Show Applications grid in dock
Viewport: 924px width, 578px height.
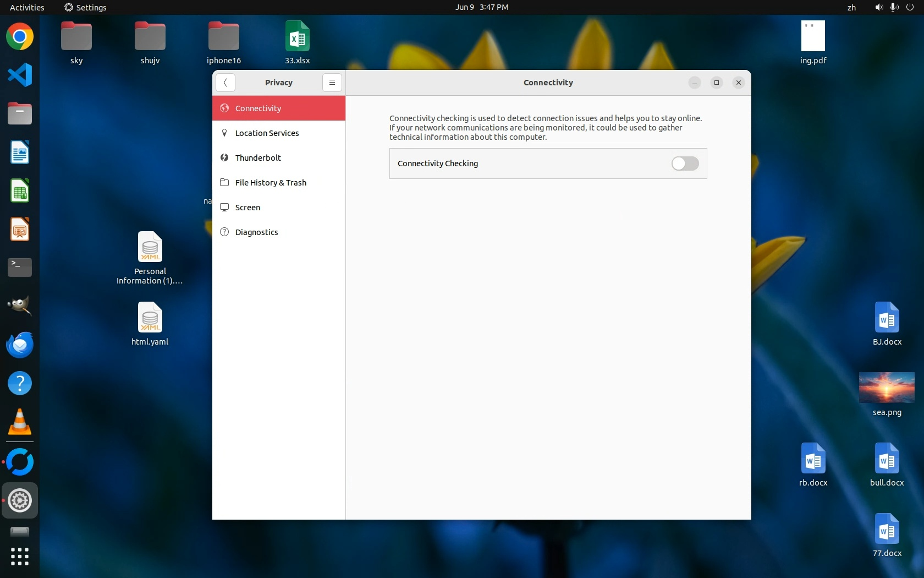point(20,557)
